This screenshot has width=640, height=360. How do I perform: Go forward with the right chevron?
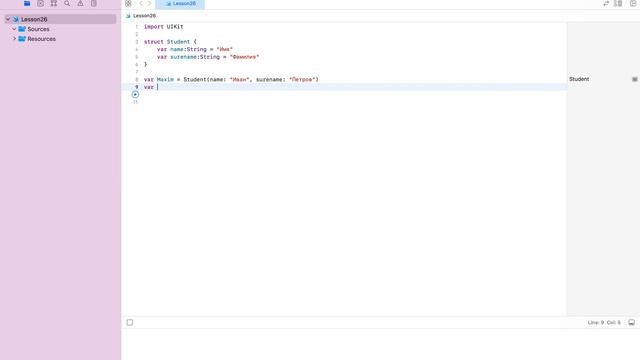149,3
